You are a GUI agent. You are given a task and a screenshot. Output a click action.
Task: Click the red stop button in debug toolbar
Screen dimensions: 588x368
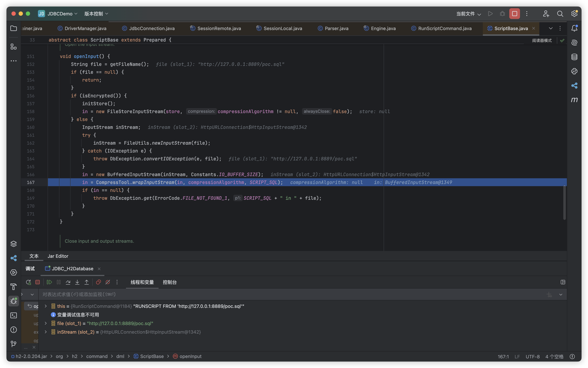[x=37, y=282]
